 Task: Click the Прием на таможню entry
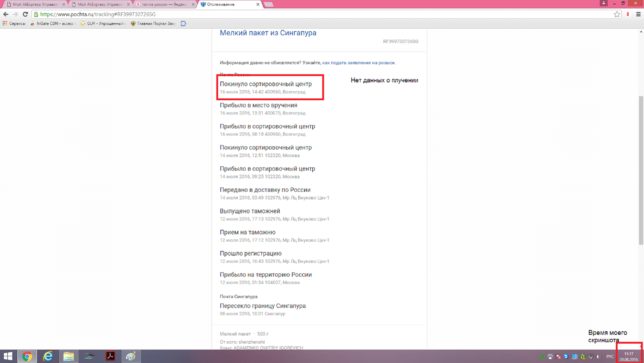tap(248, 232)
